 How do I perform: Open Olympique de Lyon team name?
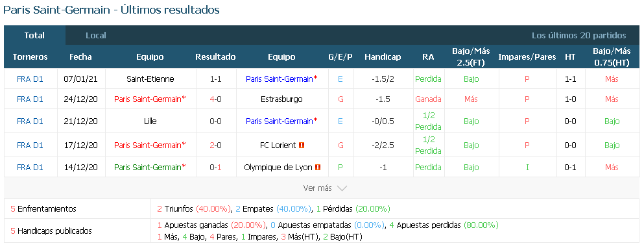coord(278,168)
